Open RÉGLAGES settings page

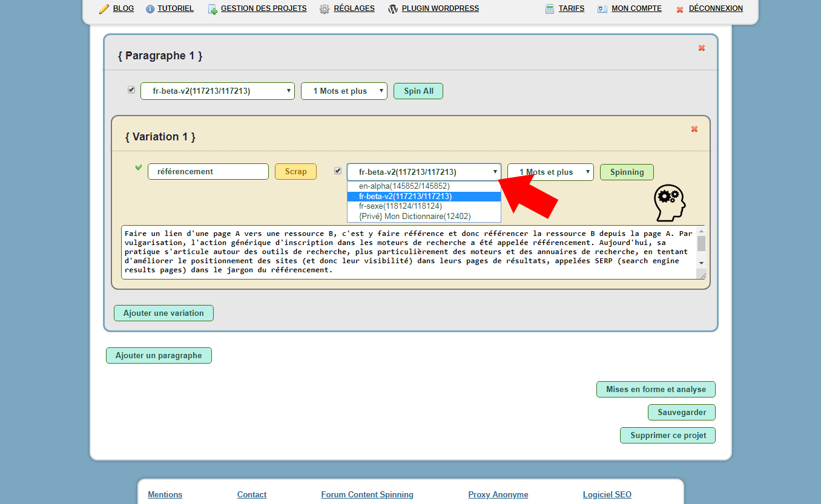click(x=354, y=8)
